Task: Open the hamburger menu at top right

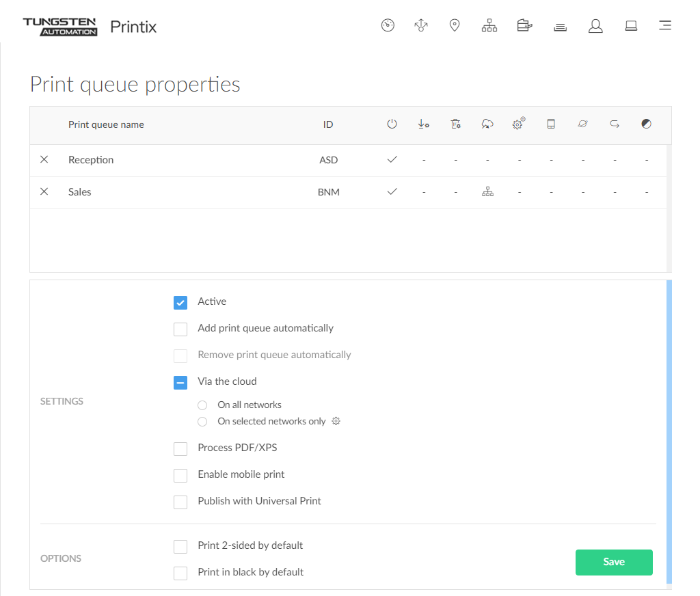Action: [x=664, y=26]
